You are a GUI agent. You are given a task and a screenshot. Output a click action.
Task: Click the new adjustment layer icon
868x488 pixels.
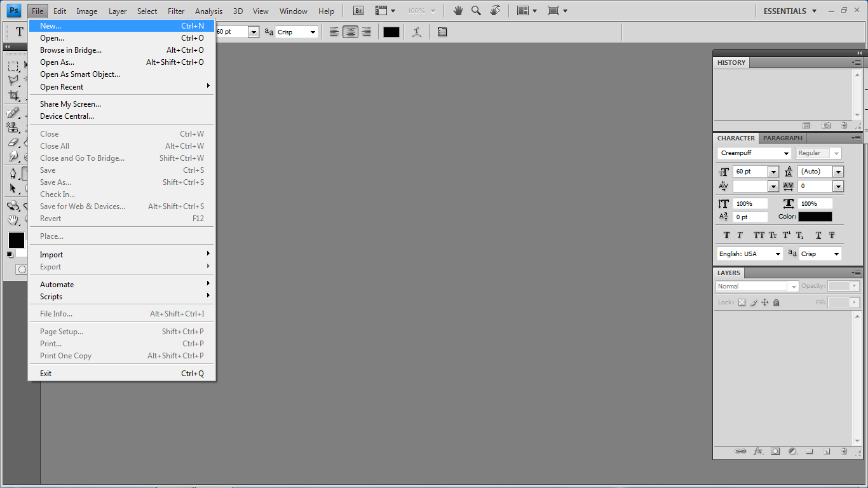click(x=792, y=451)
